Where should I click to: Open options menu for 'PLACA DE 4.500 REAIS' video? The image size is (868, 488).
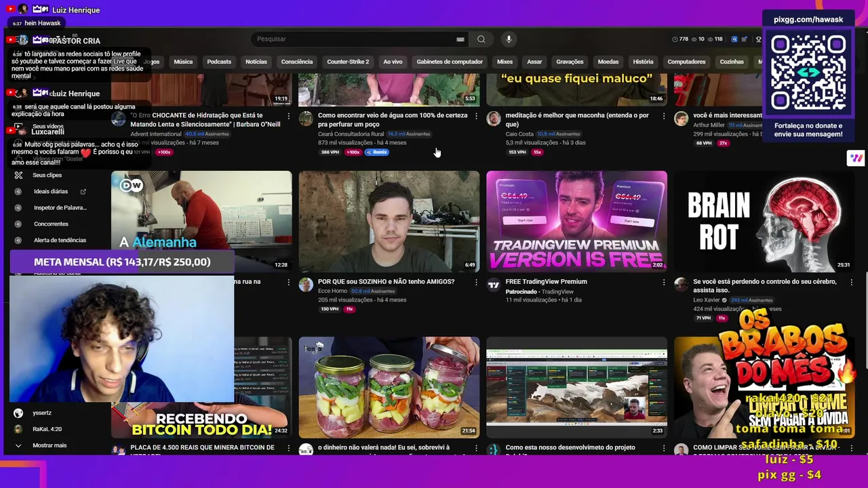coord(289,449)
